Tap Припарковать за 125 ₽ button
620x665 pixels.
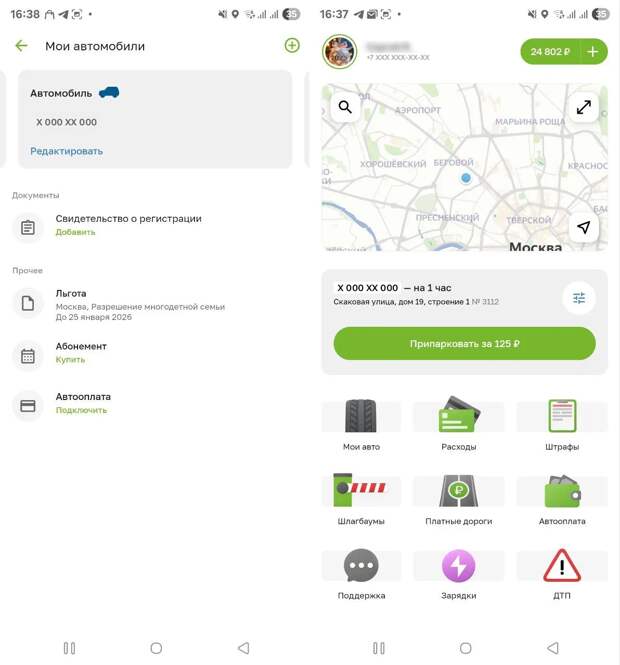coord(464,344)
